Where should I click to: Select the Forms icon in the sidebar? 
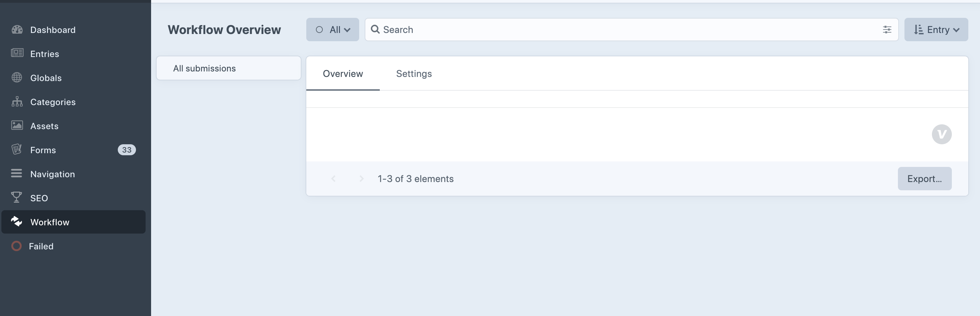click(x=17, y=150)
